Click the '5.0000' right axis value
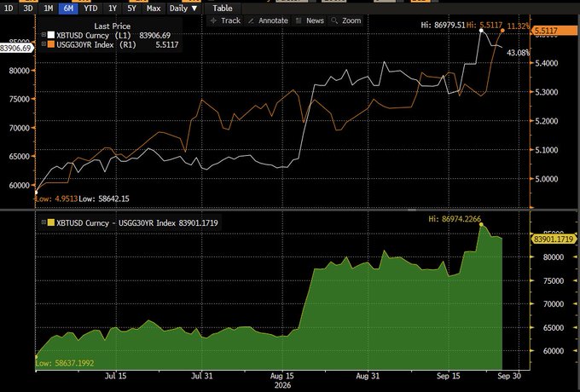This screenshot has height=392, width=580. pyautogui.click(x=547, y=179)
